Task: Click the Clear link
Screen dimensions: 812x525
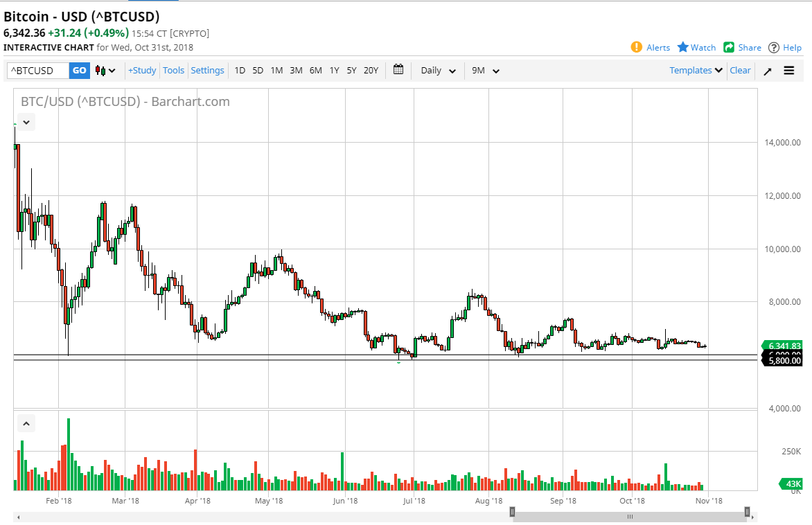Action: [740, 70]
